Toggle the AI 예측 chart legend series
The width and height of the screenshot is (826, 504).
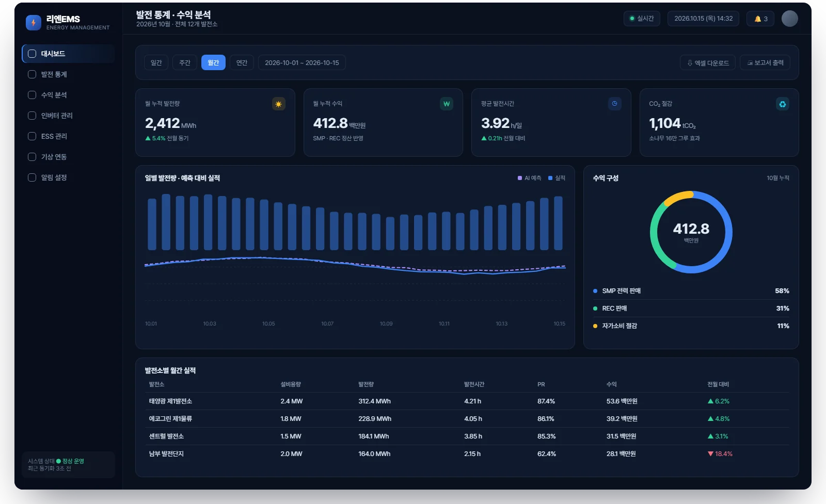(x=530, y=178)
